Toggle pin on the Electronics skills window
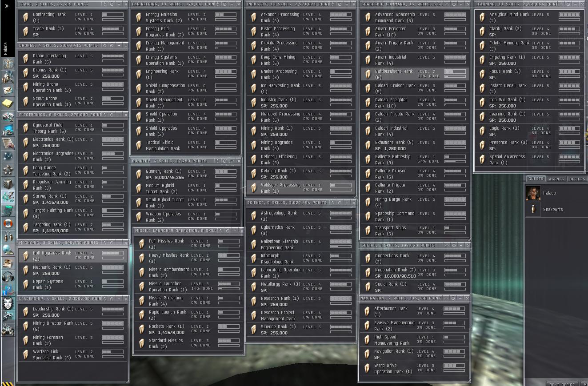 [x=105, y=115]
